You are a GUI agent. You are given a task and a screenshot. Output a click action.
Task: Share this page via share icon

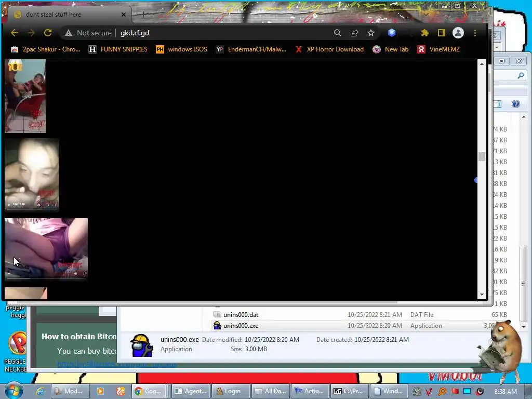[354, 33]
